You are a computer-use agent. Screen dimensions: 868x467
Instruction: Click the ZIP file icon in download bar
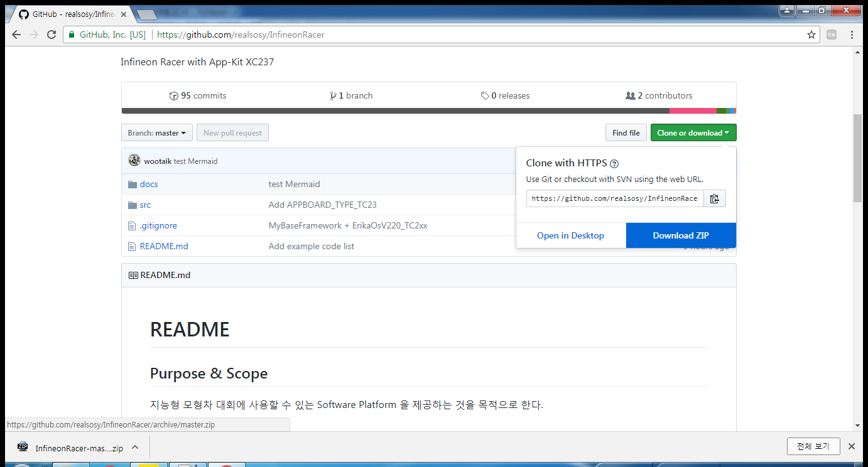pyautogui.click(x=23, y=447)
